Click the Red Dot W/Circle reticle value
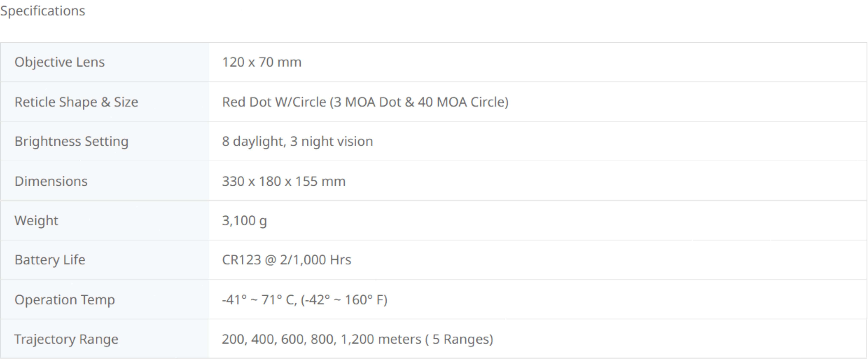This screenshot has width=868, height=359. tap(365, 102)
